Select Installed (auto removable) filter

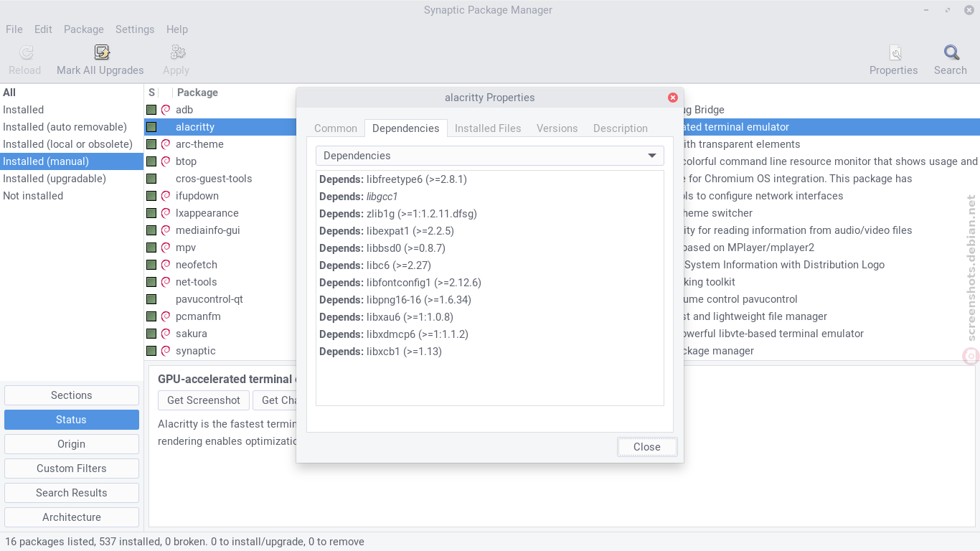pyautogui.click(x=72, y=127)
